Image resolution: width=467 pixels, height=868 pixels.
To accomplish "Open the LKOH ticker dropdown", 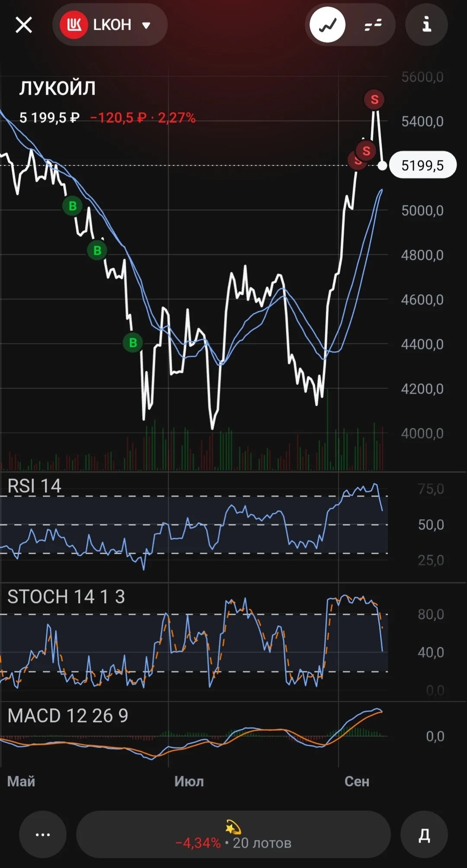I will tap(110, 25).
